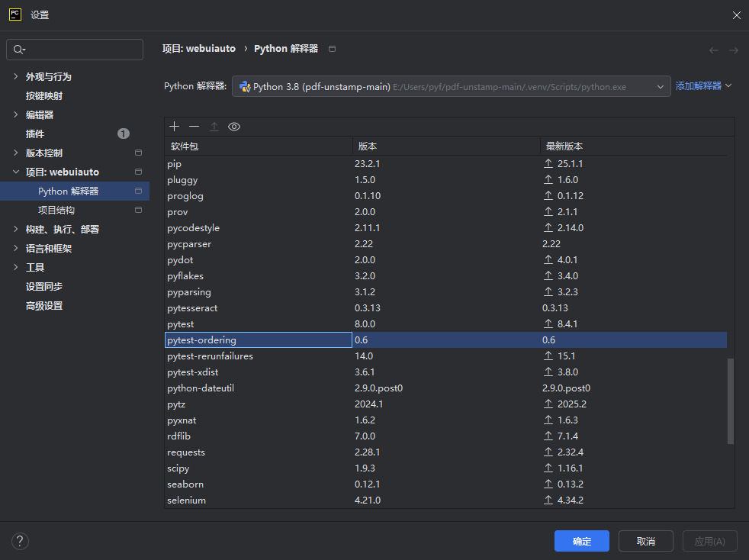Viewport: 749px width, 560px height.
Task: Expand the 工具 tree node
Action: (x=16, y=268)
